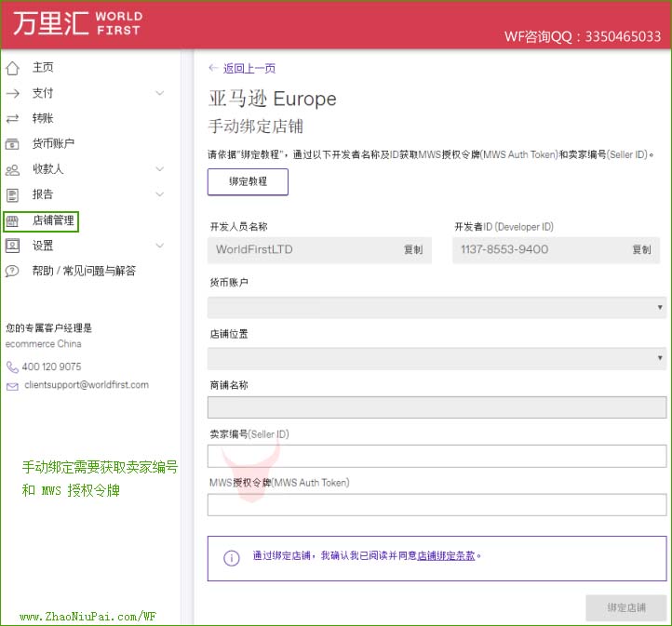Open 支付 menu item
Viewport: 672px width, 626px height.
tap(43, 93)
